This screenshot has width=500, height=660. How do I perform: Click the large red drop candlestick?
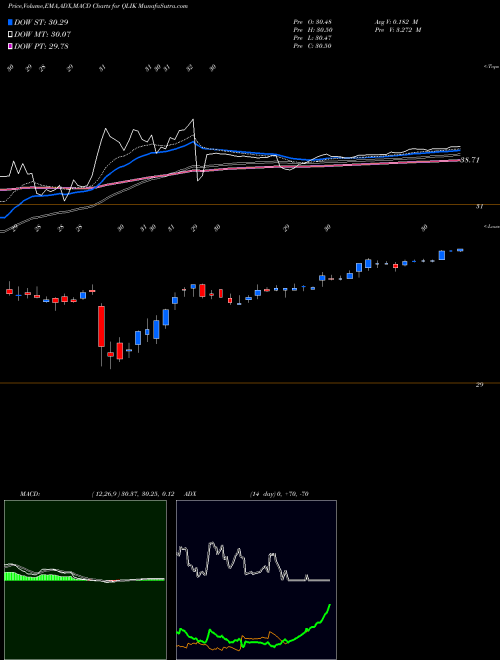click(x=101, y=326)
